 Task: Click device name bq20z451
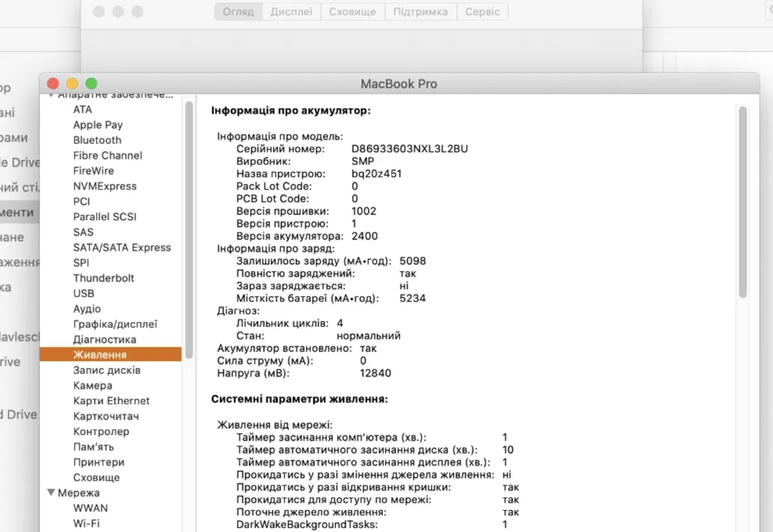tap(376, 174)
